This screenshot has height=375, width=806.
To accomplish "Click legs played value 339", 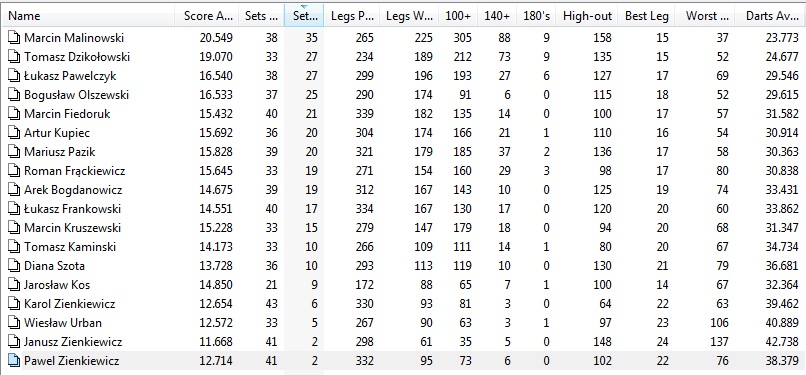I will click(364, 114).
